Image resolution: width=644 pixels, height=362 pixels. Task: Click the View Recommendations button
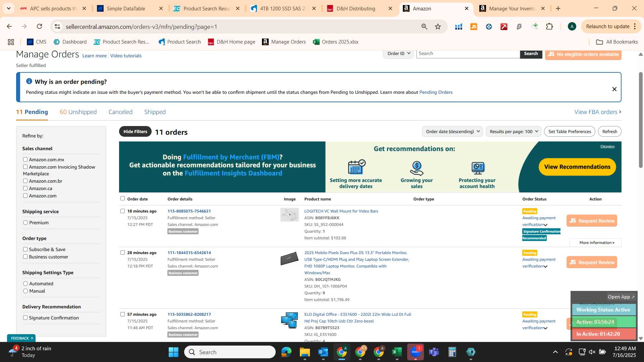pyautogui.click(x=577, y=167)
